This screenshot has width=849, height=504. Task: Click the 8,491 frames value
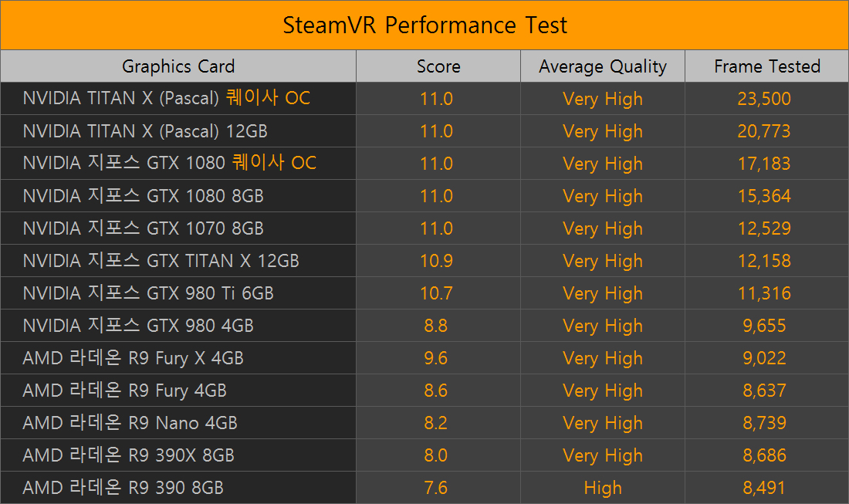pyautogui.click(x=764, y=489)
